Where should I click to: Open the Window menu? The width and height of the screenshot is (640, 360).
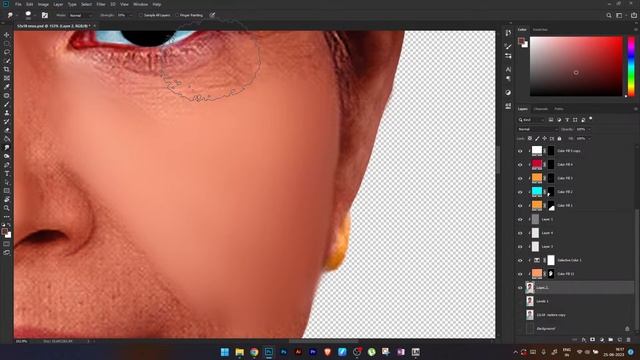[140, 4]
